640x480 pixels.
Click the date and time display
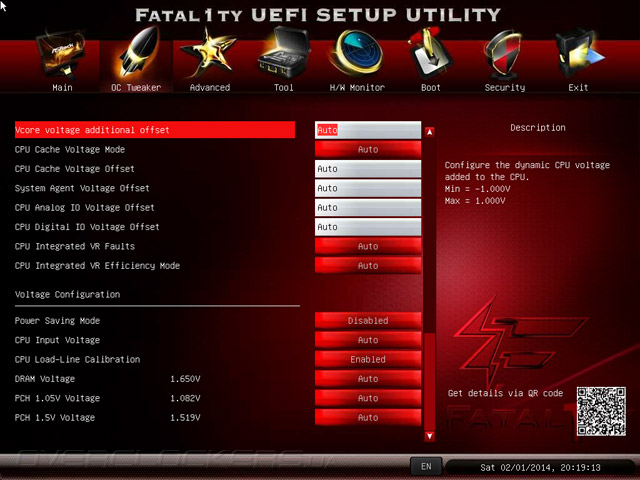[540, 467]
